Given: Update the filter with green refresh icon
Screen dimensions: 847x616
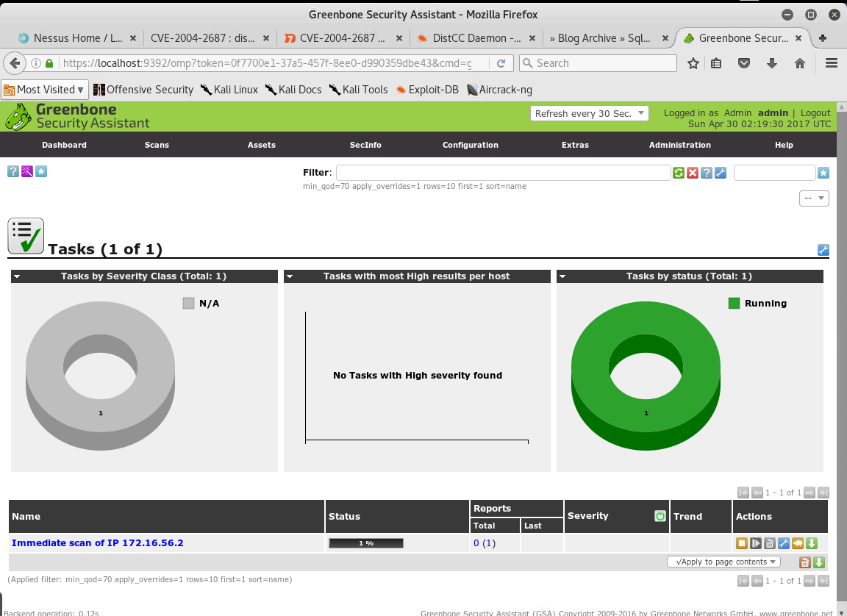Looking at the screenshot, I should tap(679, 173).
